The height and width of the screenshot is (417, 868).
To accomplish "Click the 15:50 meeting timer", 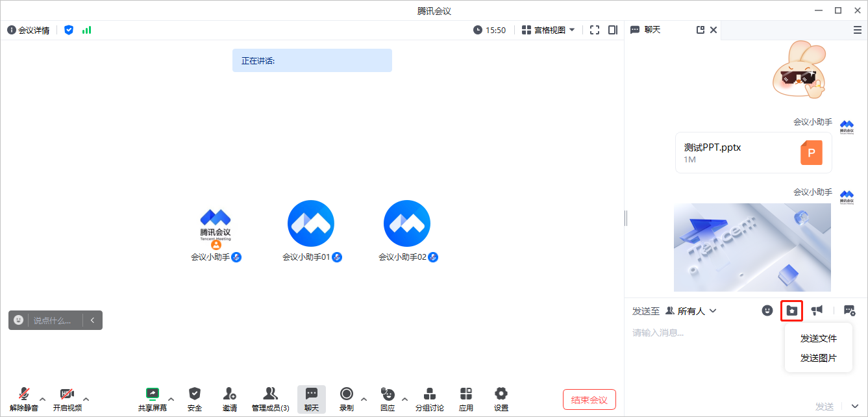I will (x=490, y=30).
